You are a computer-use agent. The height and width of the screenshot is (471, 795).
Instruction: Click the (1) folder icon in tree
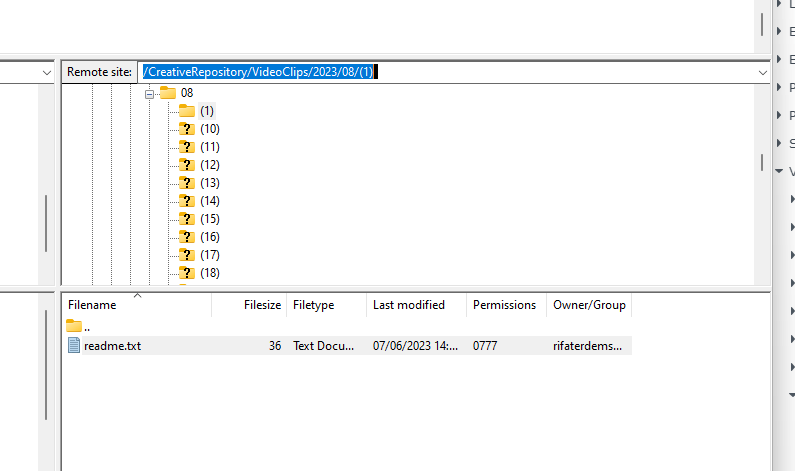[187, 111]
